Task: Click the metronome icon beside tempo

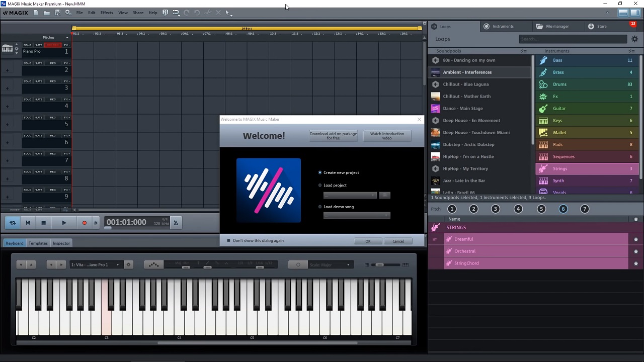Action: [x=176, y=223]
